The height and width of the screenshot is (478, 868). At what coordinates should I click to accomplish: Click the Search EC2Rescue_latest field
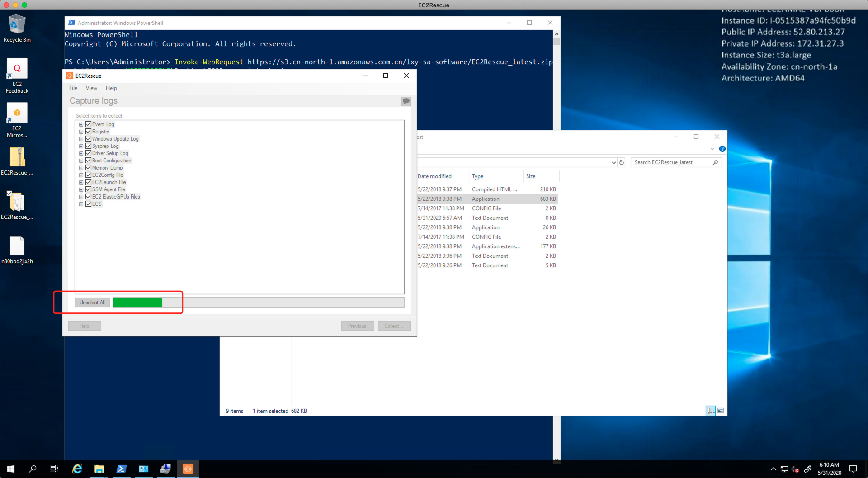pos(671,162)
